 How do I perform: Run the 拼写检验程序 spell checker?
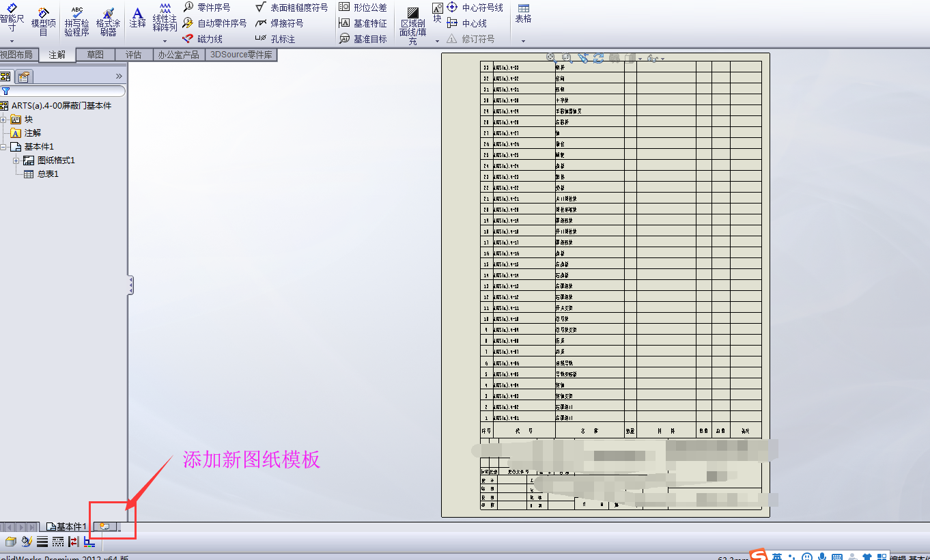(x=76, y=22)
